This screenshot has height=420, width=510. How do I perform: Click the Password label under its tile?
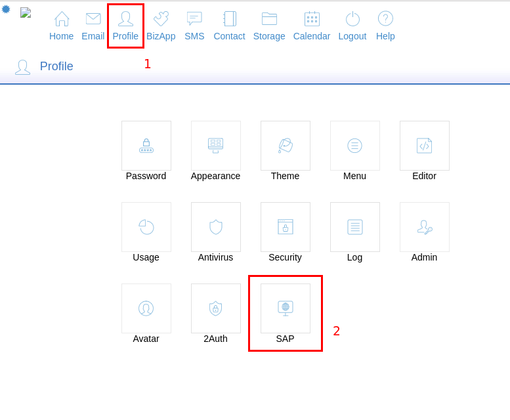pos(146,176)
